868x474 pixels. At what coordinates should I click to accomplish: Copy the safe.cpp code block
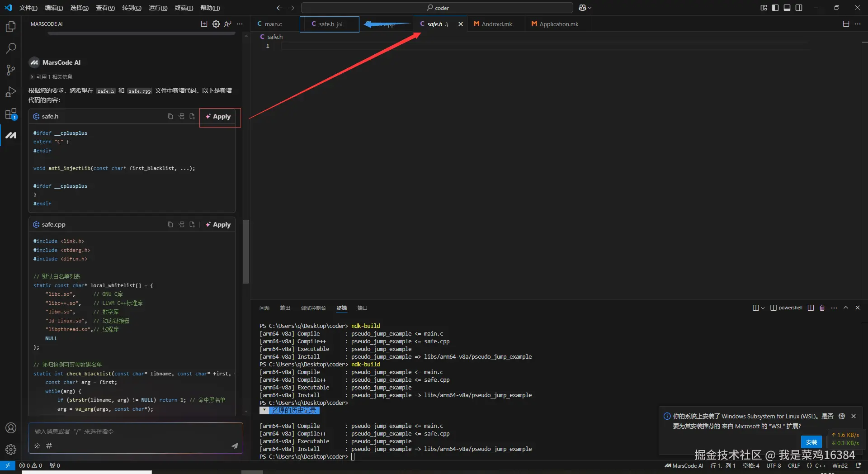(170, 224)
